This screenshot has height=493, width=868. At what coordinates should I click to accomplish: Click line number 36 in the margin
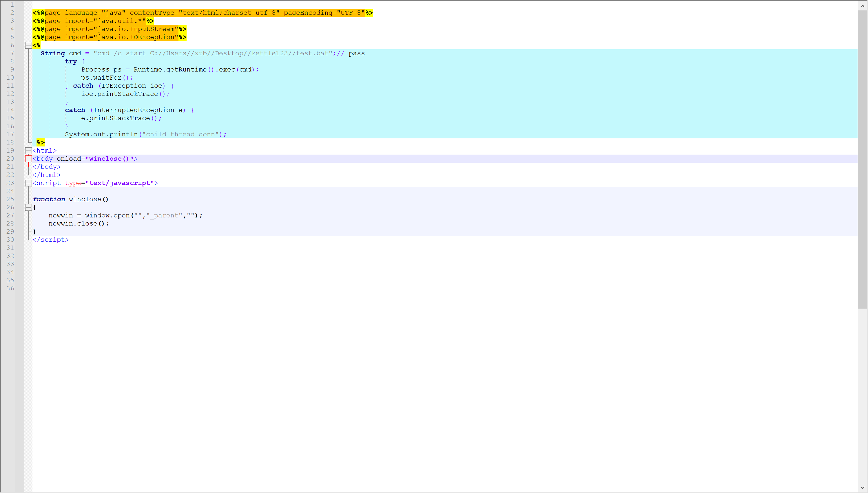pyautogui.click(x=10, y=289)
